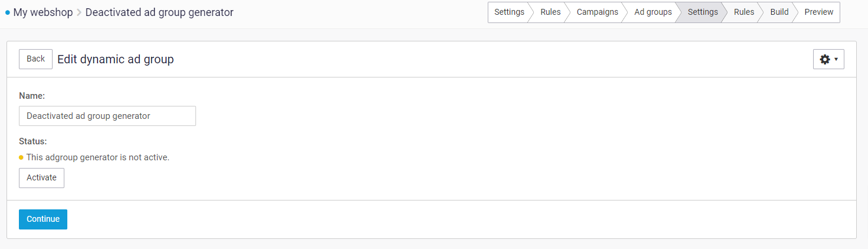Open the Rules step just before Build
The width and height of the screenshot is (868, 249).
coord(744,12)
